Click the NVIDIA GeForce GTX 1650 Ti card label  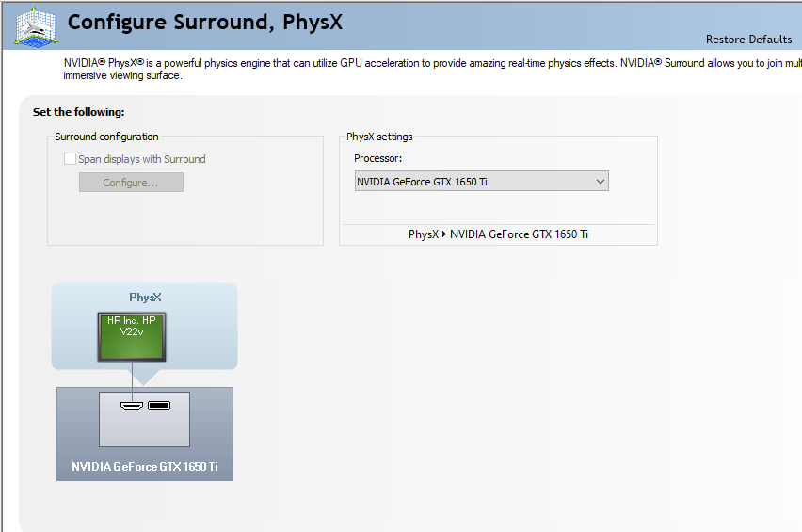pos(145,466)
